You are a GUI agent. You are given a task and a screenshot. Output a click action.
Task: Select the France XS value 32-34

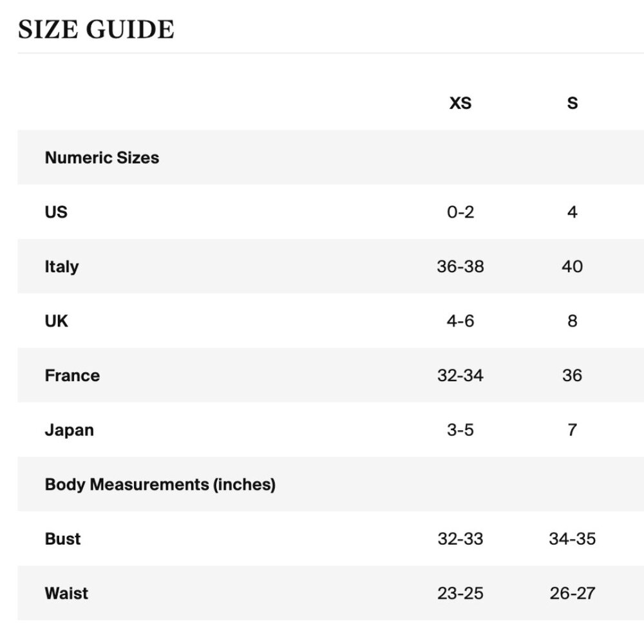[460, 375]
